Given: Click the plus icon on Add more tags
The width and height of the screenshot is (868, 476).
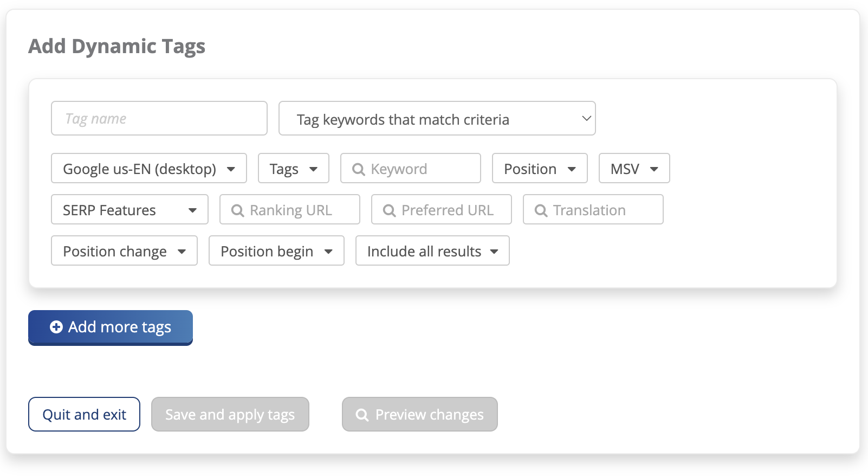Looking at the screenshot, I should [x=56, y=327].
